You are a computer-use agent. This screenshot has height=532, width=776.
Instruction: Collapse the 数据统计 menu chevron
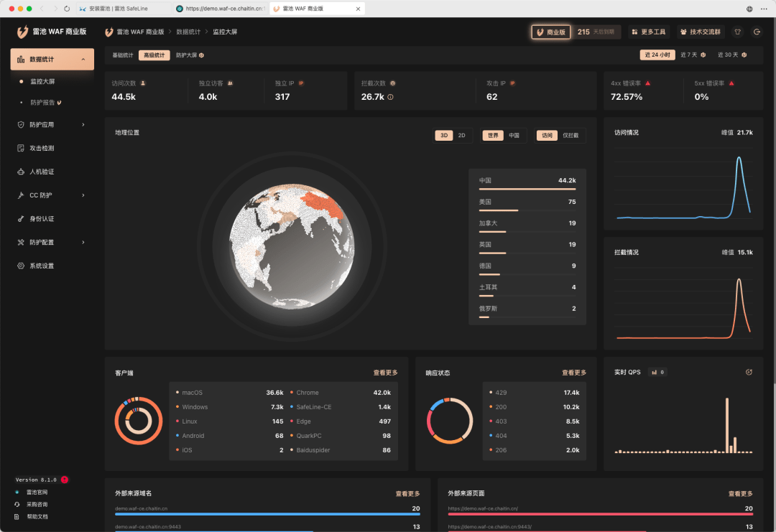(83, 60)
